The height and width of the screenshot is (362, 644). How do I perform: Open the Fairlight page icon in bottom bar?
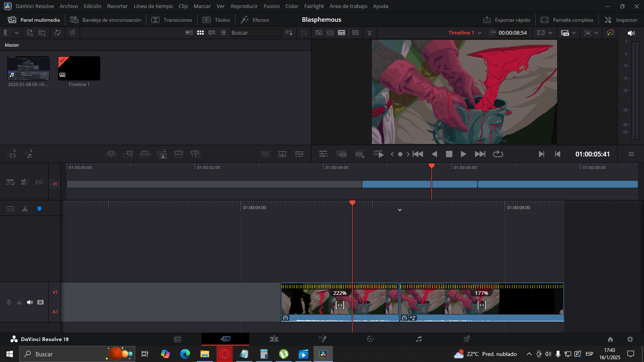(x=419, y=339)
